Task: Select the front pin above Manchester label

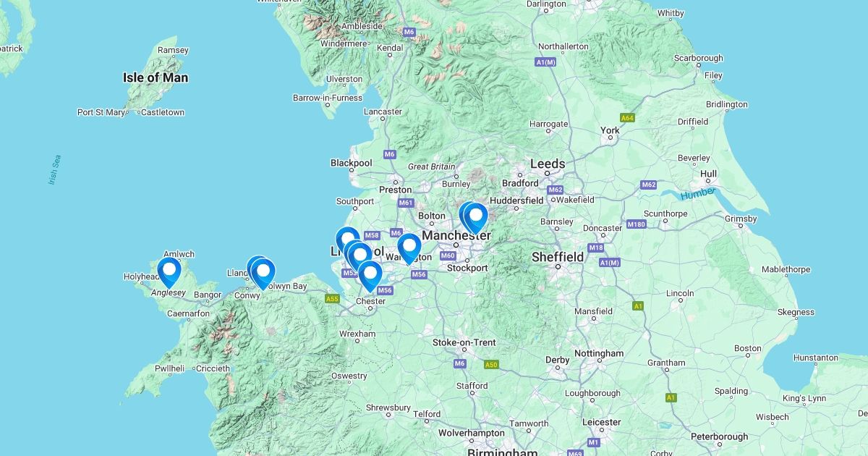Action: 476,217
